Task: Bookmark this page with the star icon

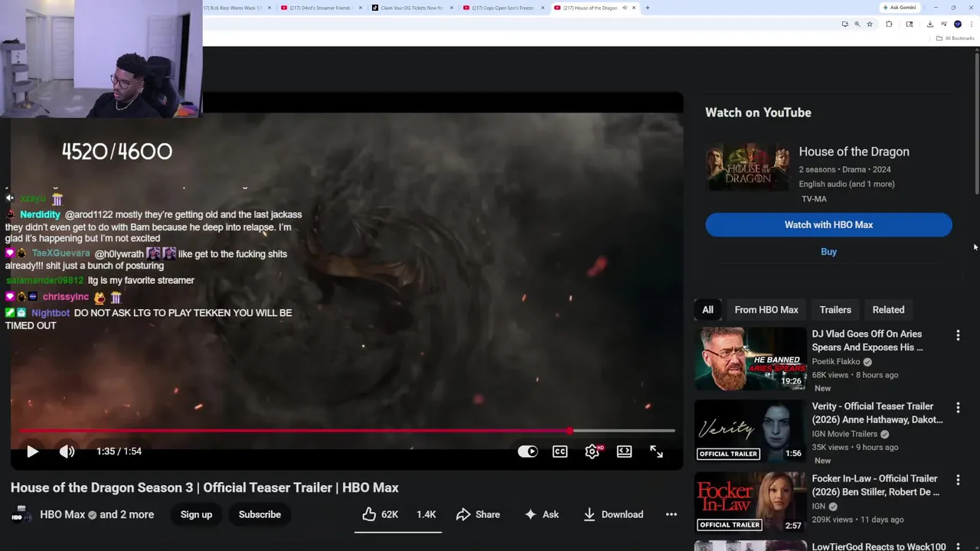Action: [x=870, y=24]
